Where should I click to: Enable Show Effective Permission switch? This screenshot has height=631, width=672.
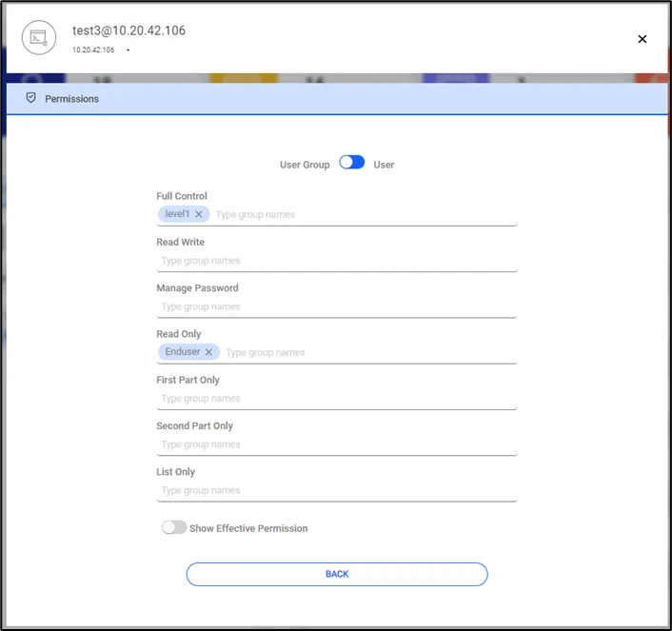174,527
